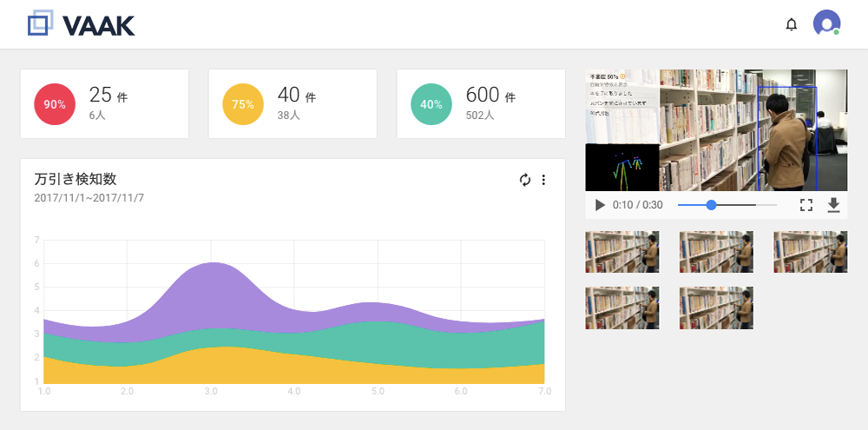Open the notifications bell

pyautogui.click(x=791, y=24)
